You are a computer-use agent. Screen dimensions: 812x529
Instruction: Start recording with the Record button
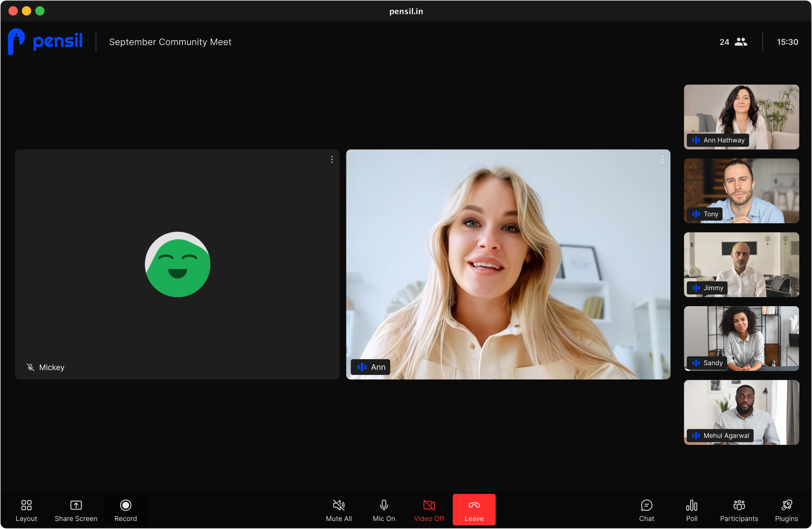[126, 510]
